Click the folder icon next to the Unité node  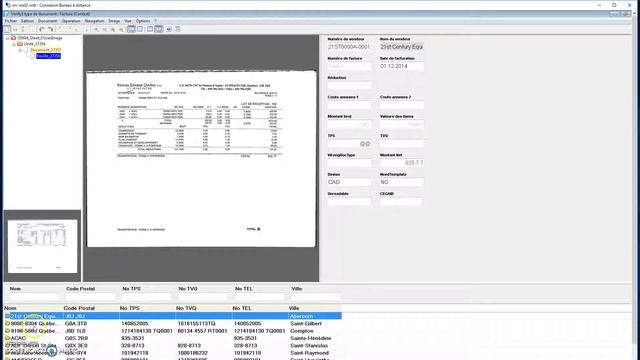pyautogui.click(x=20, y=44)
